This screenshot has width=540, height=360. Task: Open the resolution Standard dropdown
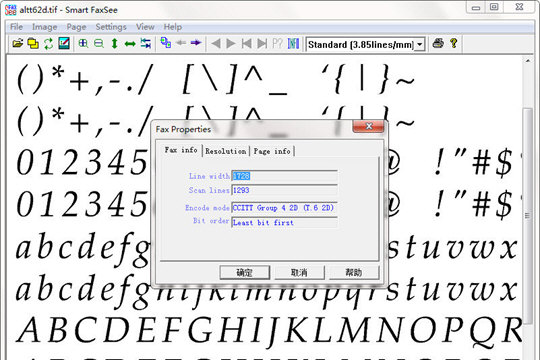tap(419, 45)
